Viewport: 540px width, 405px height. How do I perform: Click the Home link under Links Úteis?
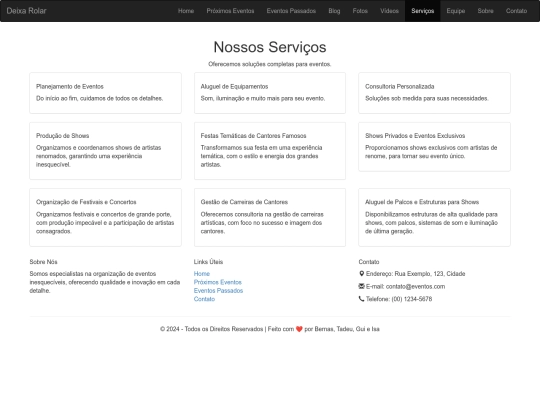click(x=202, y=274)
